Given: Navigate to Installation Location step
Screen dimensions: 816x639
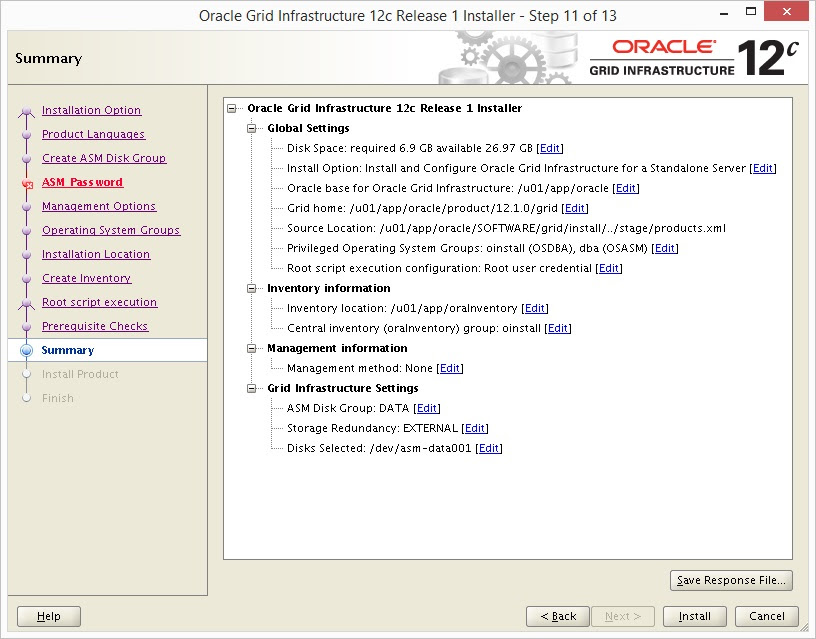Looking at the screenshot, I should click(x=96, y=254).
